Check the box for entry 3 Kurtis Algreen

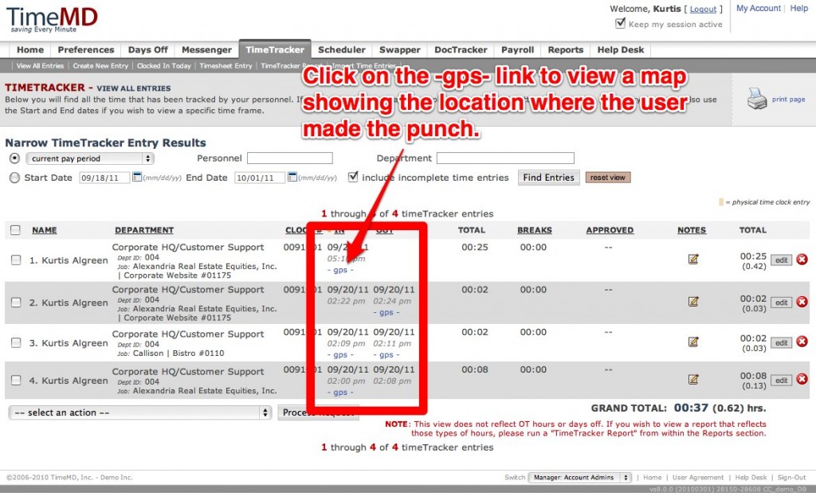tap(16, 342)
